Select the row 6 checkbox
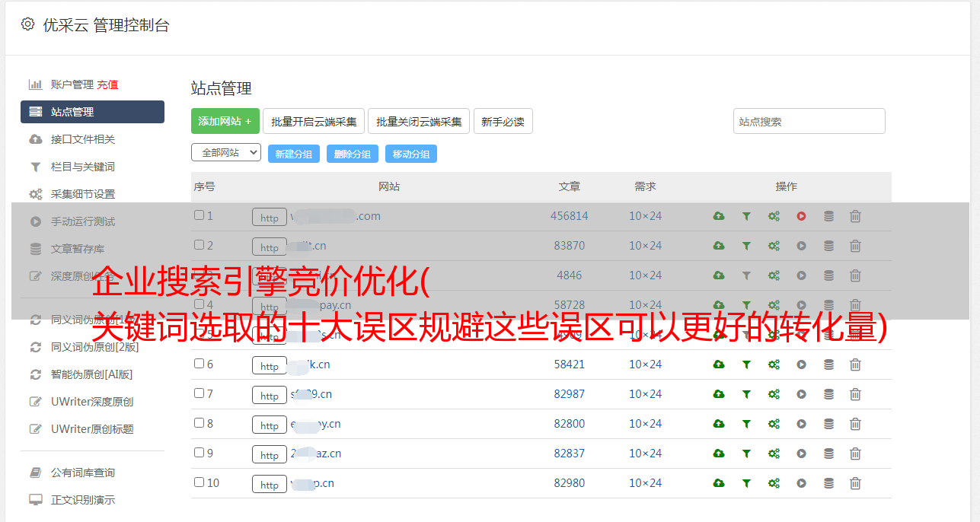Image resolution: width=980 pixels, height=522 pixels. pyautogui.click(x=199, y=364)
